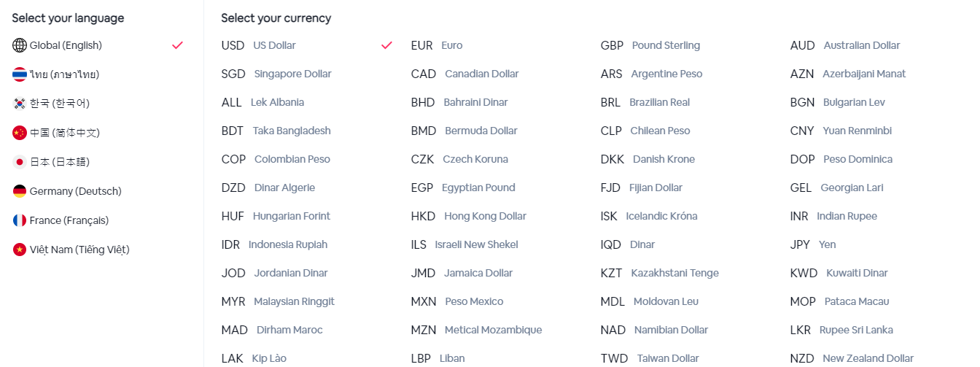Click the Vietnam flag icon
The image size is (980, 367).
(x=20, y=250)
